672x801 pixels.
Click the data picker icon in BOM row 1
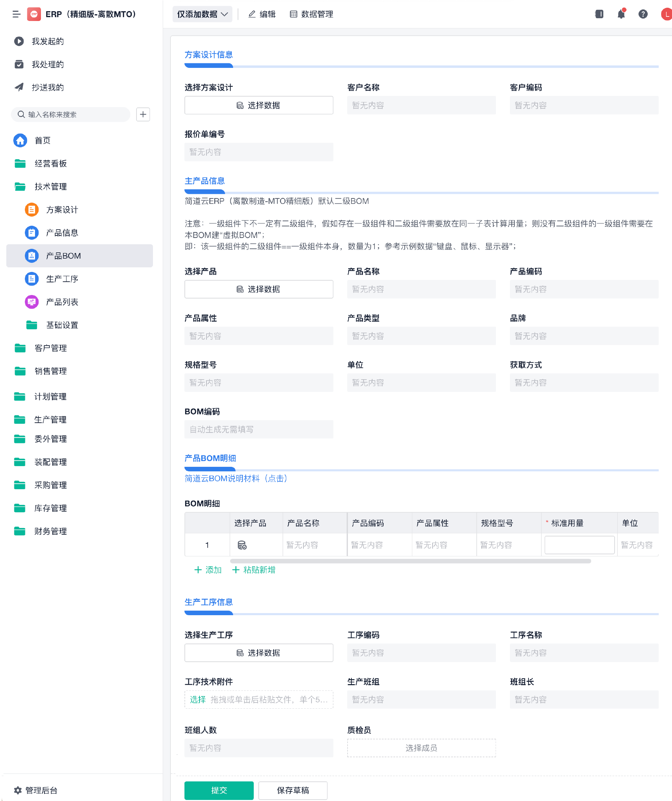pyautogui.click(x=242, y=545)
